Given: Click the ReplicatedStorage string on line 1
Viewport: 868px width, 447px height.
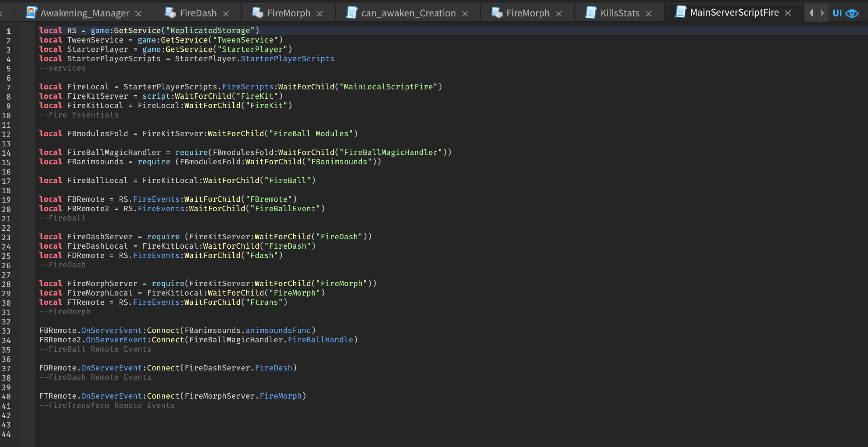Looking at the screenshot, I should pos(211,30).
